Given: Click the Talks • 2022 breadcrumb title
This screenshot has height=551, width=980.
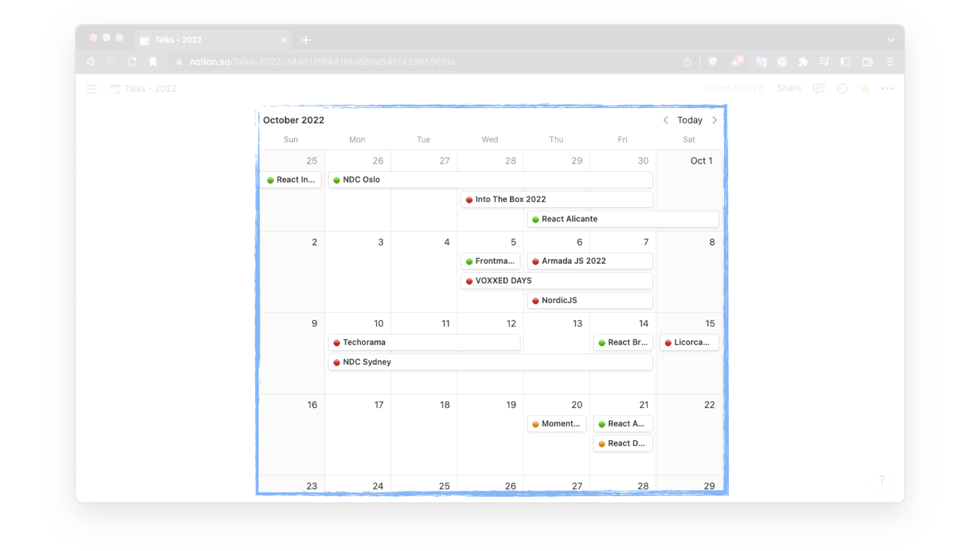Looking at the screenshot, I should coord(150,89).
